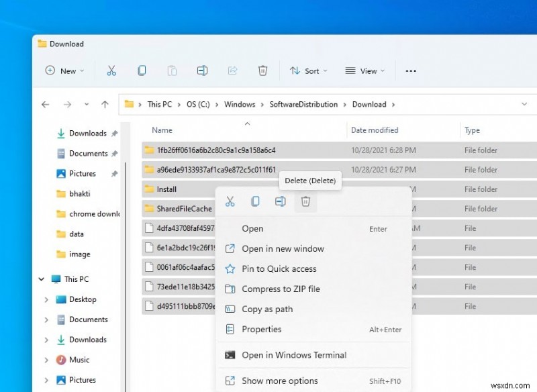Click the navigate up arrow icon
The image size is (537, 392).
[105, 105]
